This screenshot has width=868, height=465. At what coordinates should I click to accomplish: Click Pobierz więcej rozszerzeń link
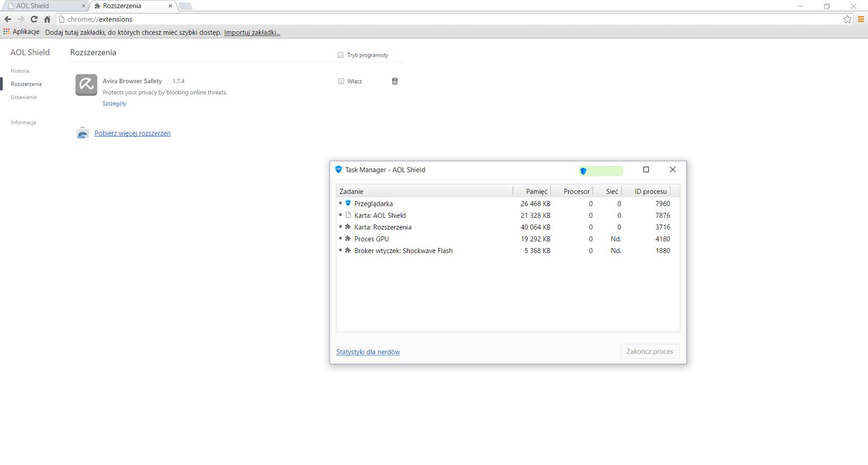(x=132, y=133)
